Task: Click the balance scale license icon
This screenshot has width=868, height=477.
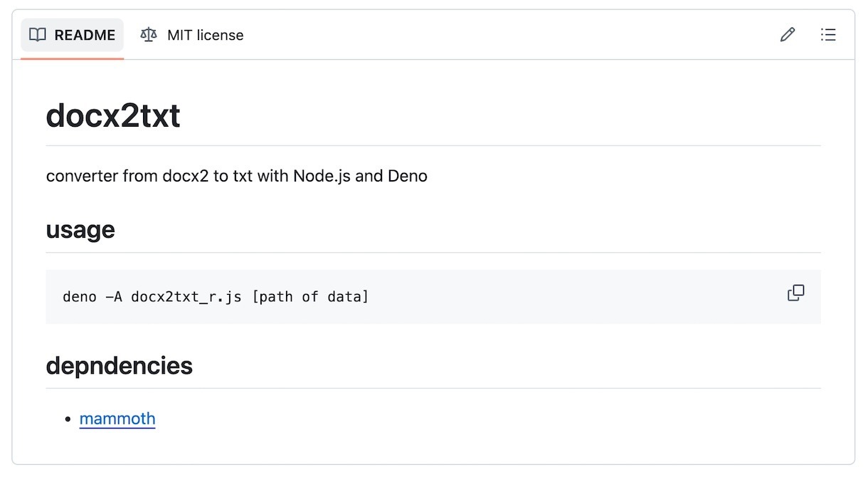Action: point(149,35)
